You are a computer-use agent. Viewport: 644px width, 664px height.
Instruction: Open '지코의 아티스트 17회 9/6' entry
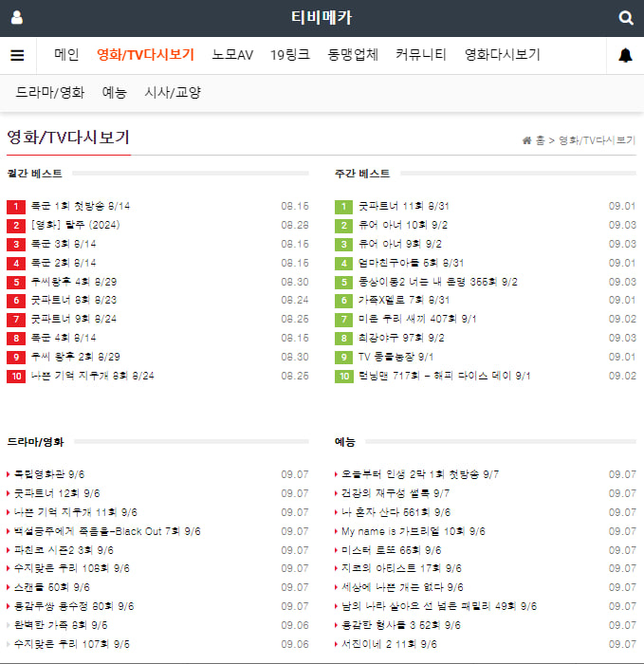click(x=402, y=568)
